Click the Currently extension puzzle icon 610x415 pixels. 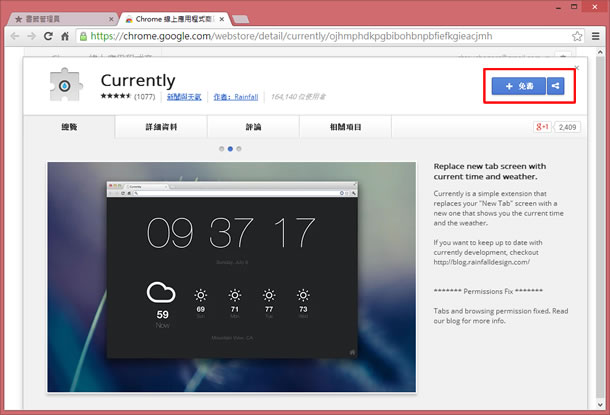[65, 85]
